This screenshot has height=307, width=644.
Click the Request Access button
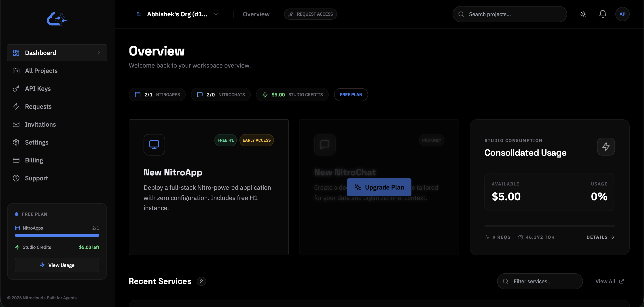pyautogui.click(x=310, y=14)
